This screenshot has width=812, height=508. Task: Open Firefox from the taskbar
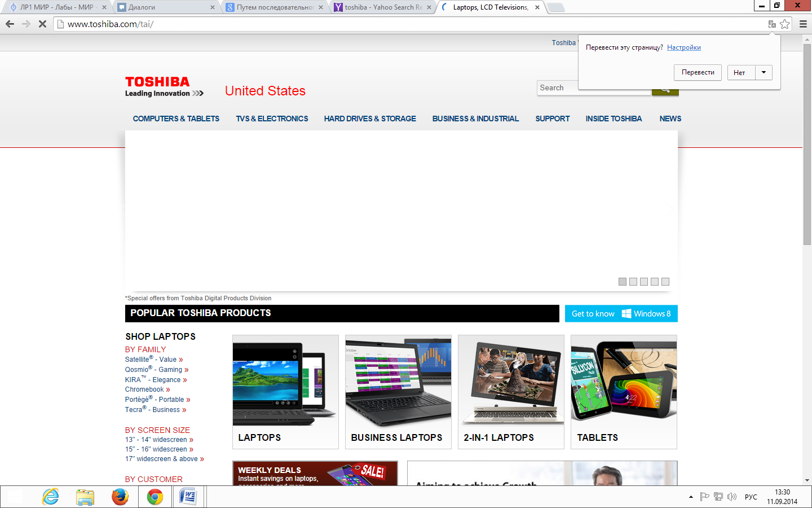[x=120, y=497]
